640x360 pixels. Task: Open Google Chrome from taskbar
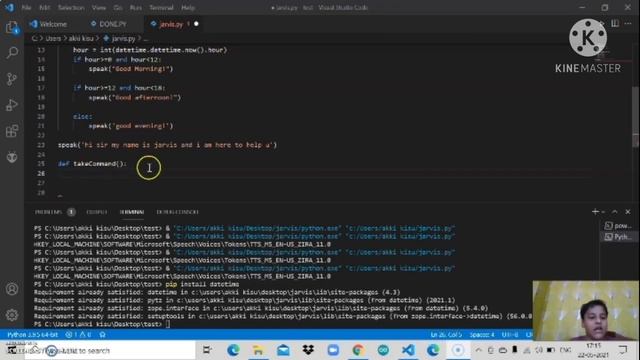[x=358, y=350]
